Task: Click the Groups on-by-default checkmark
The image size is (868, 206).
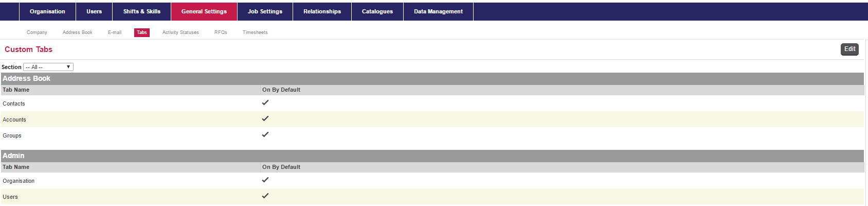Action: (x=265, y=134)
